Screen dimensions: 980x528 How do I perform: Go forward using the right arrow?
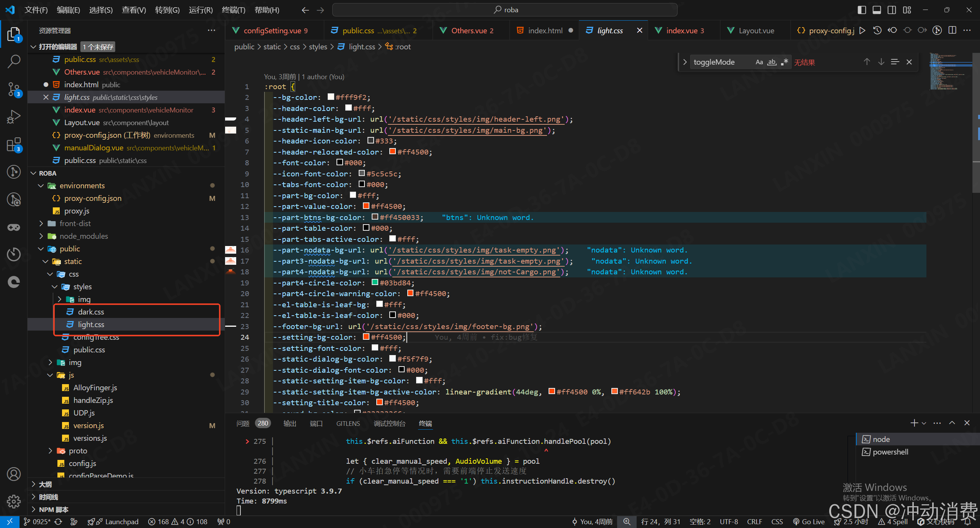[320, 10]
